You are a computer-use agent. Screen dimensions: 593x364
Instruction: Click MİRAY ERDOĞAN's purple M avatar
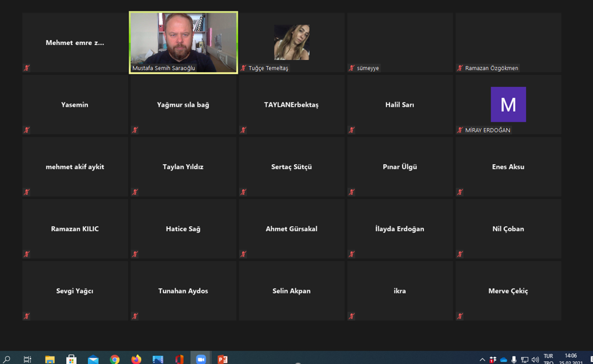click(508, 104)
